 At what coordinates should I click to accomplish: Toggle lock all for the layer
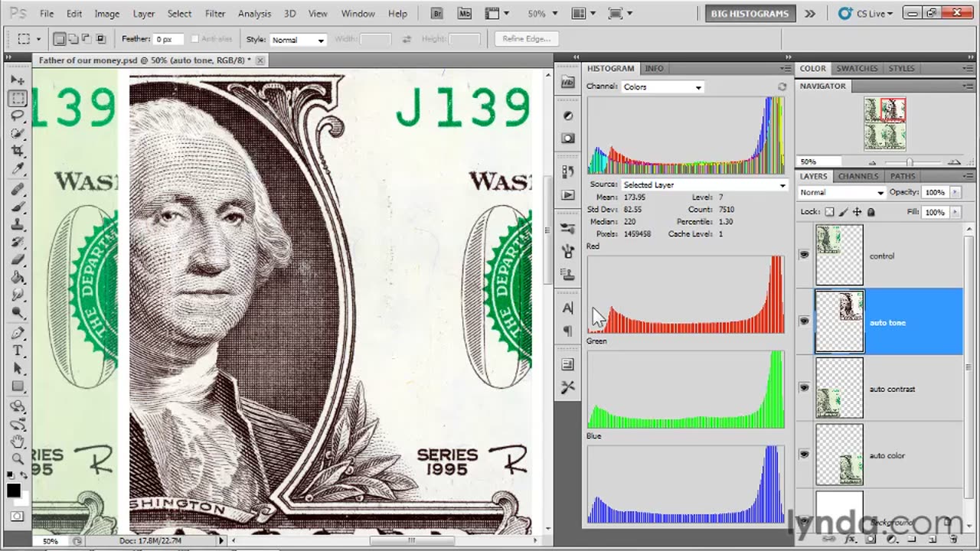pos(871,212)
